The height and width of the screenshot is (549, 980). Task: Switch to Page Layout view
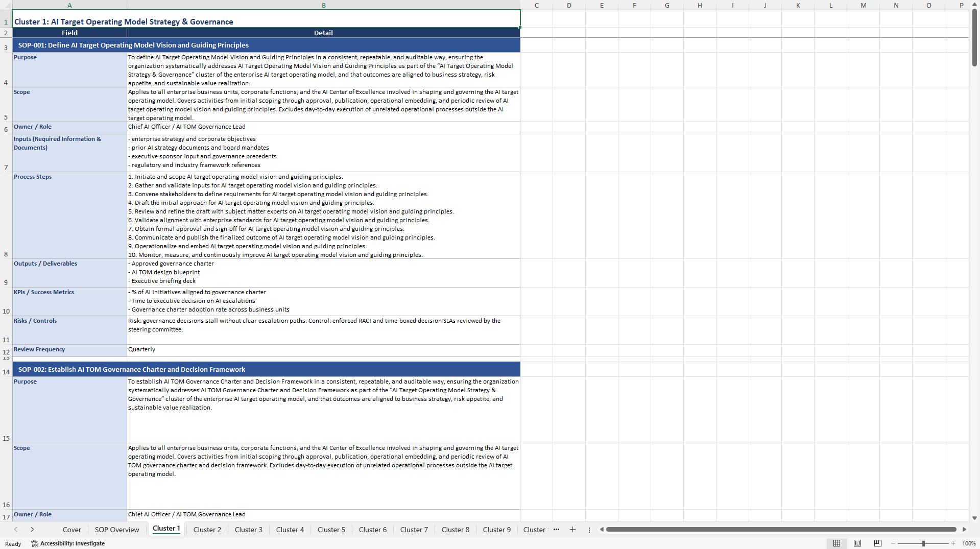pyautogui.click(x=857, y=543)
